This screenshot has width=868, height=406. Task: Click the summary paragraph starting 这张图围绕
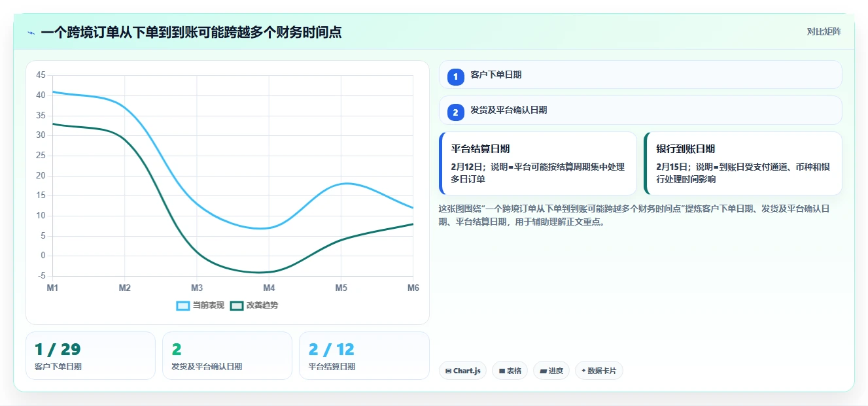coord(634,215)
